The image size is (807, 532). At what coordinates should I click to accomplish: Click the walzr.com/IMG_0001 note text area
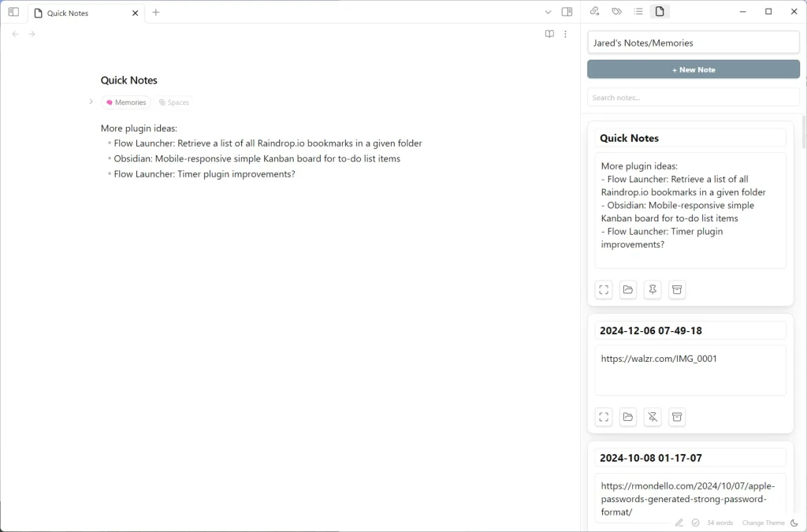[x=690, y=370]
